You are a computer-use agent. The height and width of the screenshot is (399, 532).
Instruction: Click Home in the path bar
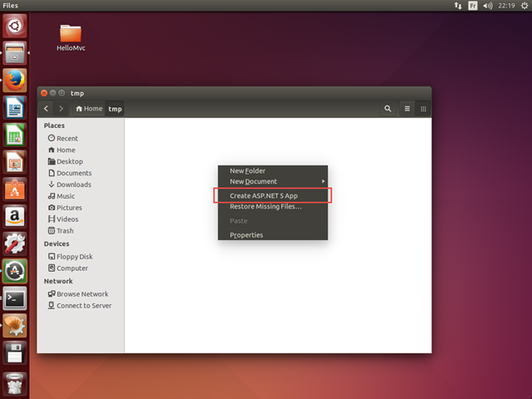click(89, 109)
